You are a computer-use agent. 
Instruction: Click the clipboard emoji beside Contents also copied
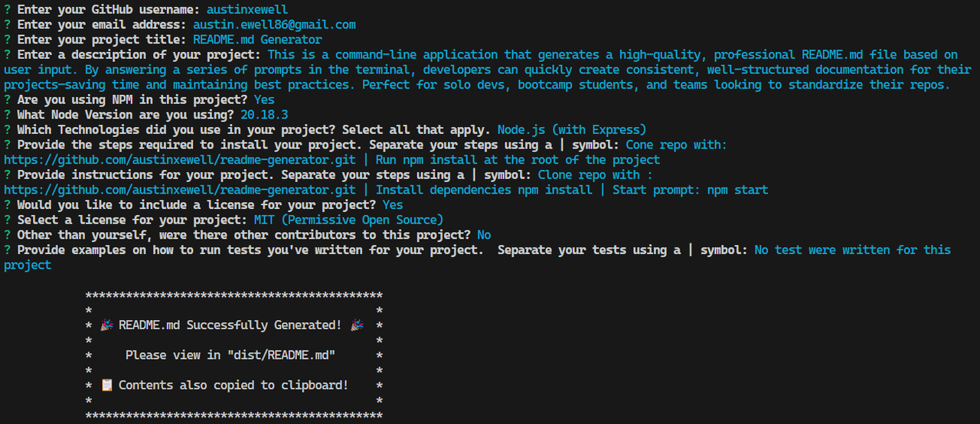[107, 385]
